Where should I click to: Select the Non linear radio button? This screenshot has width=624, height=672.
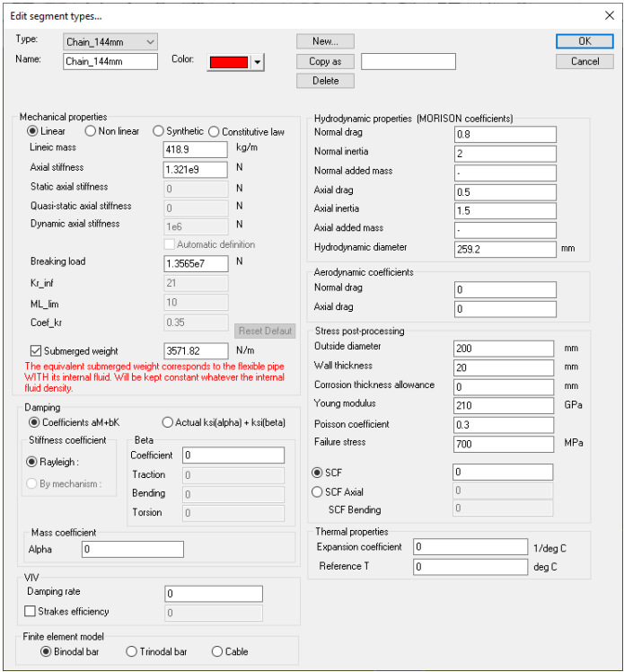point(91,131)
